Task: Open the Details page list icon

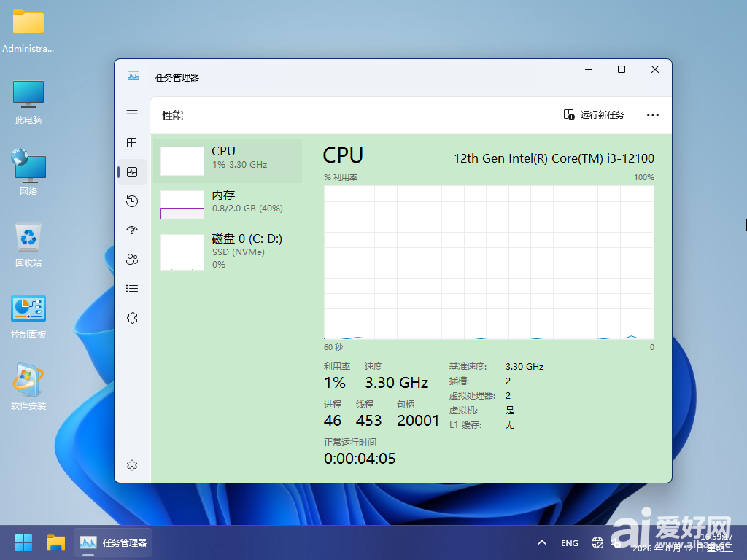Action: tap(132, 289)
